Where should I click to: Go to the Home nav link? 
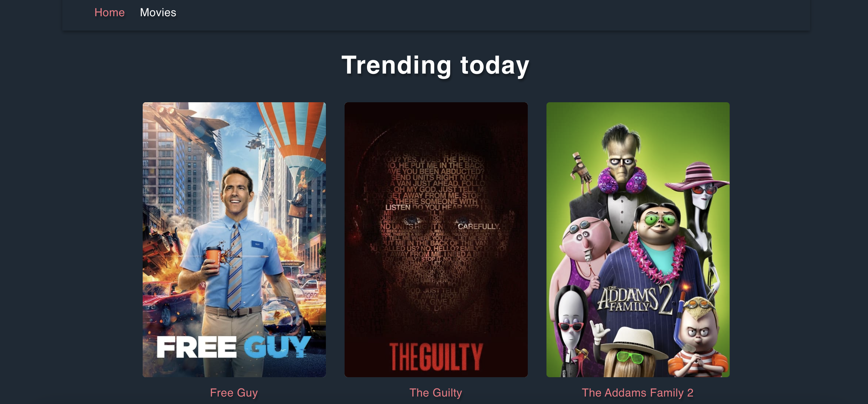tap(109, 12)
